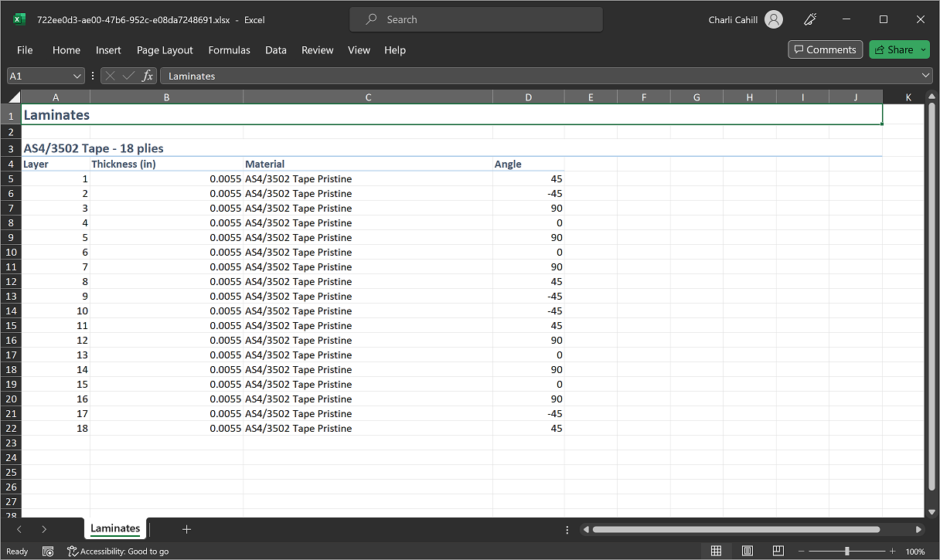Click the vertical scrollbar thumb
The width and height of the screenshot is (940, 560).
tap(931, 297)
